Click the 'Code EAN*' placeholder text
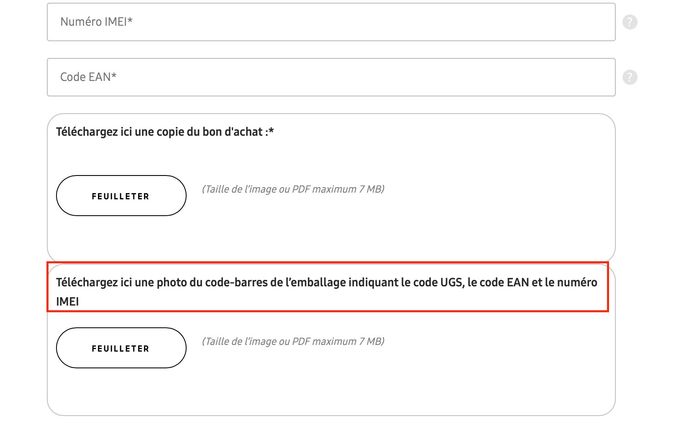 [x=88, y=77]
